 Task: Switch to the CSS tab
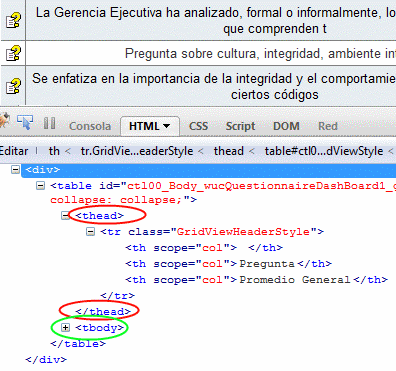[198, 126]
